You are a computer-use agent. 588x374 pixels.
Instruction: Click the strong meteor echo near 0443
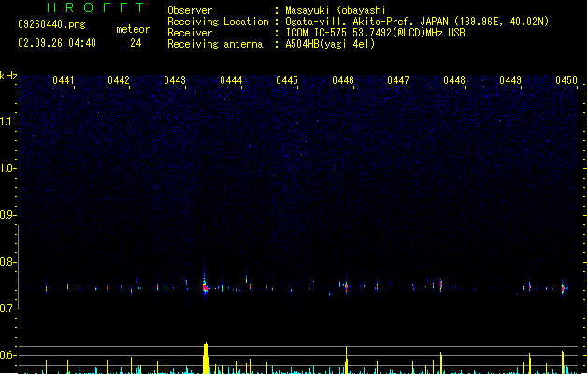point(205,287)
